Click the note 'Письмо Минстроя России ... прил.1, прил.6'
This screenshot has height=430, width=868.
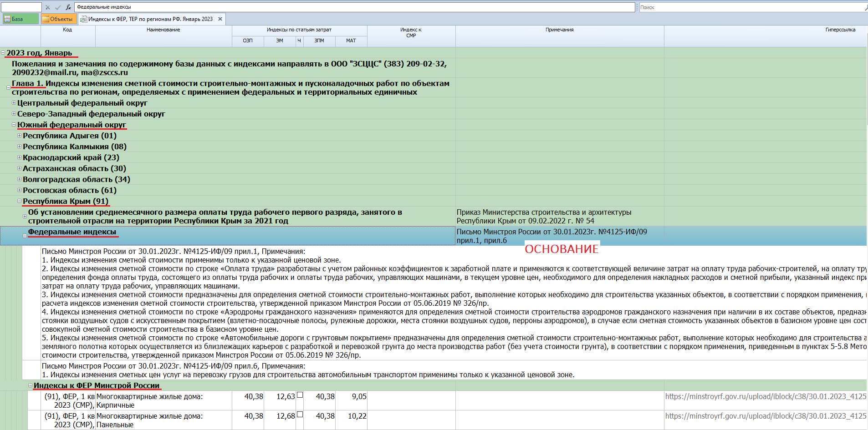tap(552, 236)
